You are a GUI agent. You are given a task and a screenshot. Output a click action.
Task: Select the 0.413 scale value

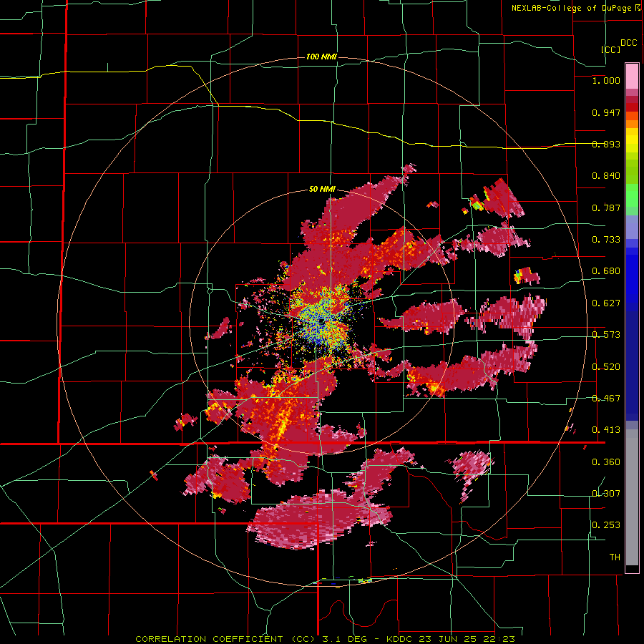pos(606,430)
